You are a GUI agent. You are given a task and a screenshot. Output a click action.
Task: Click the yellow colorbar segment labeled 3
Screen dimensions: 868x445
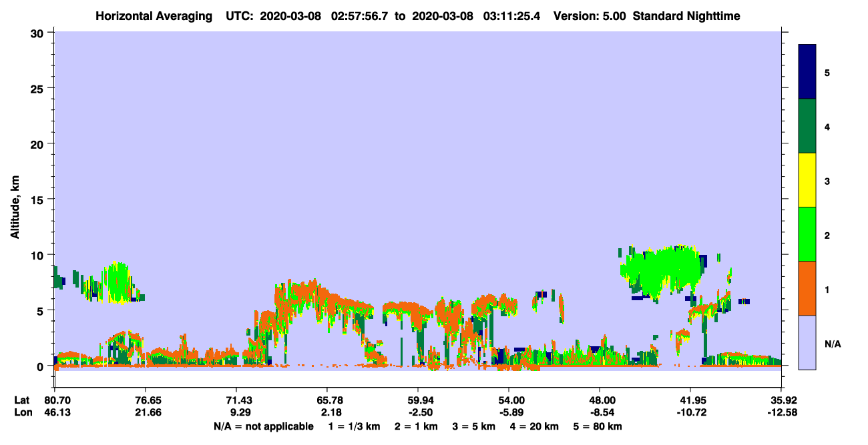coord(807,180)
